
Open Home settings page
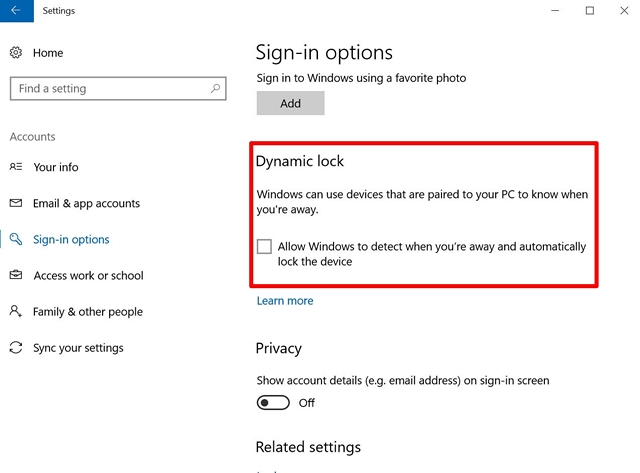(48, 53)
